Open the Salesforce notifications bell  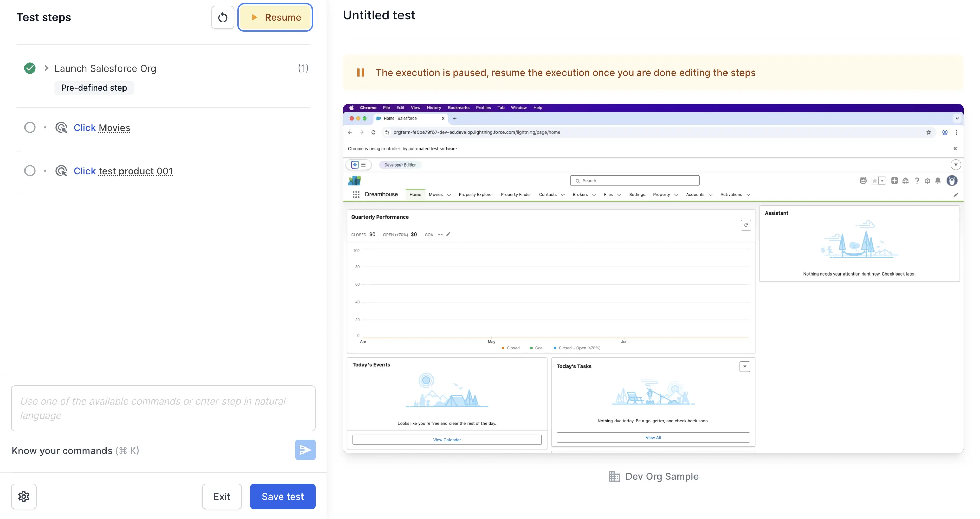[938, 180]
